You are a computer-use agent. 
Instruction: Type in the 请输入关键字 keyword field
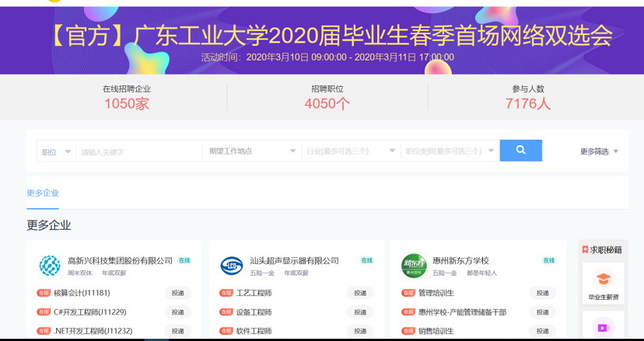pyautogui.click(x=140, y=151)
